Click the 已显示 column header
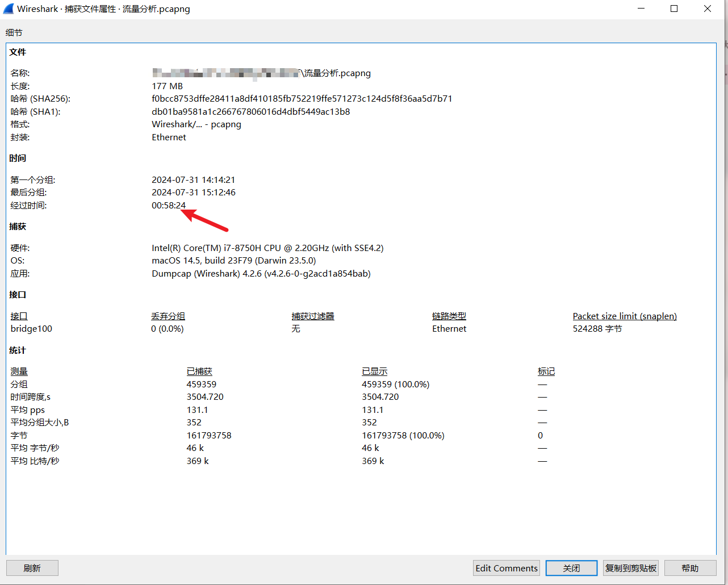 [x=375, y=371]
